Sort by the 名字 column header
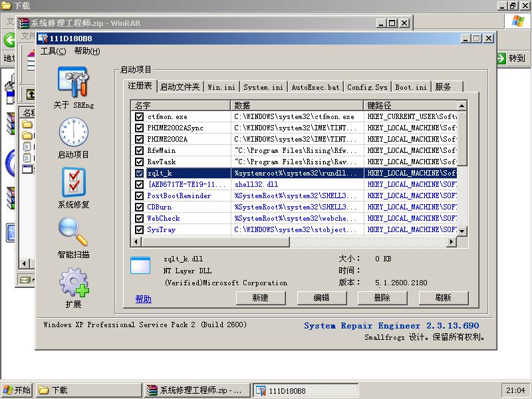The image size is (532, 399). [x=181, y=106]
